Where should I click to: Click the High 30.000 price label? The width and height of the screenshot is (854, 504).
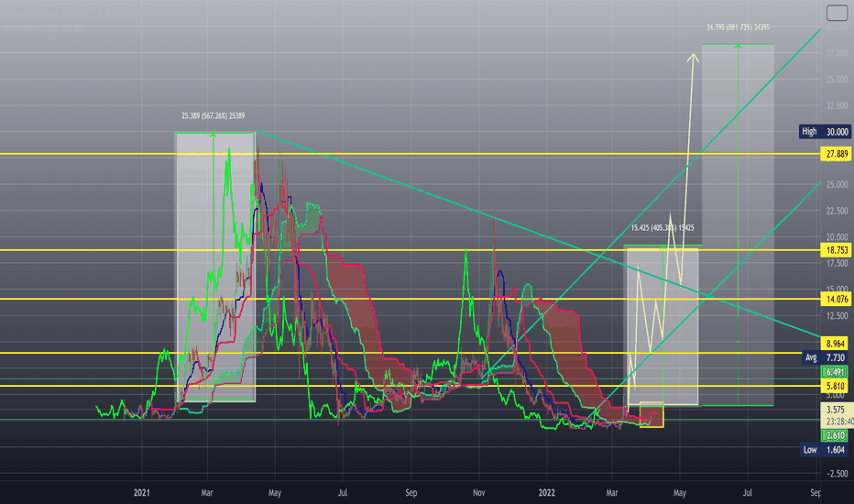pos(825,131)
